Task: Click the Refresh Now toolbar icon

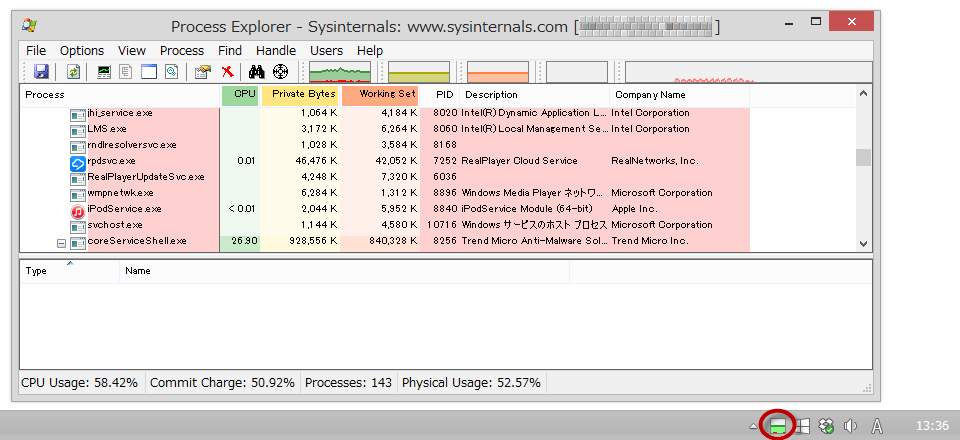Action: pyautogui.click(x=73, y=72)
